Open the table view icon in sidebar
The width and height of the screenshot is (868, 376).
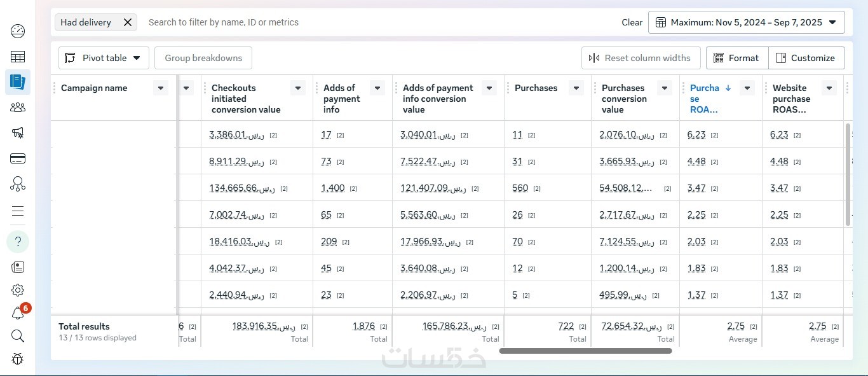click(18, 57)
